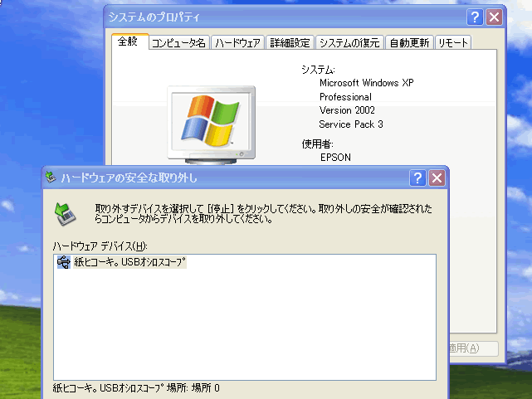This screenshot has height=399, width=532.
Task: Open the コンピュータ名 tab
Action: coord(178,43)
